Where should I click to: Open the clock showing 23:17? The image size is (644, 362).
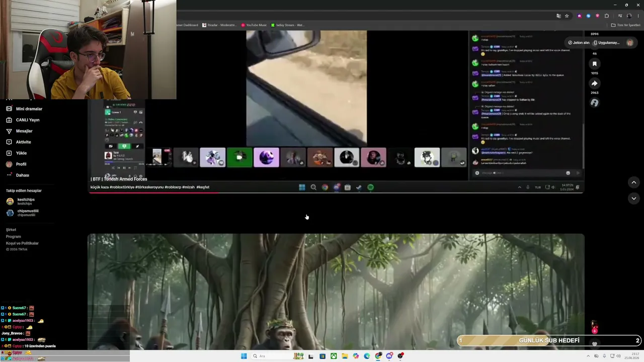click(631, 356)
